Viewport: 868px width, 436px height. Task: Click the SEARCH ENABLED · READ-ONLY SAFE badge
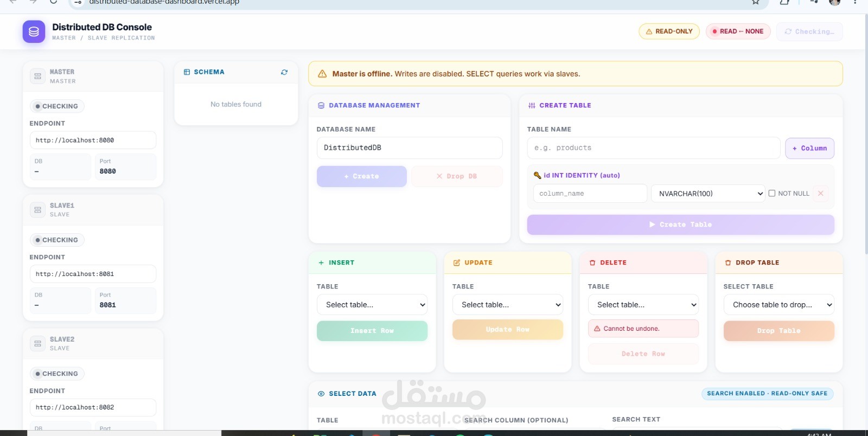(767, 394)
